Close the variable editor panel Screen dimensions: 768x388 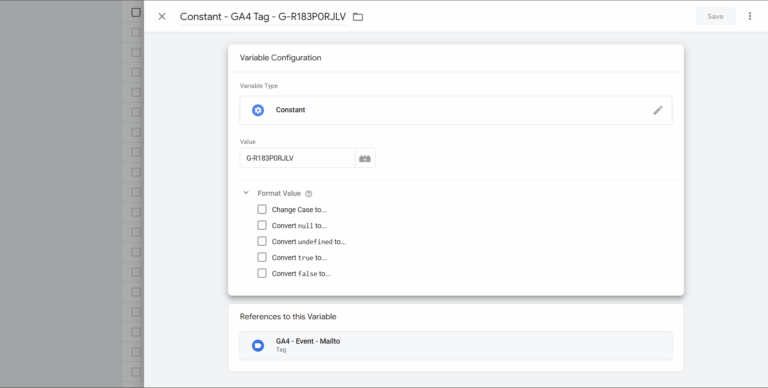point(162,17)
